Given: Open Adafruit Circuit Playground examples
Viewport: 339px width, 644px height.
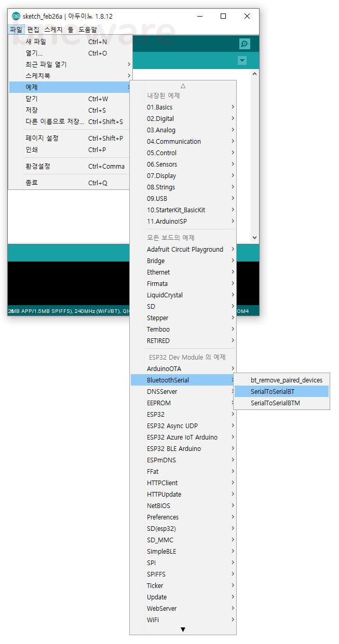Looking at the screenshot, I should (x=183, y=249).
